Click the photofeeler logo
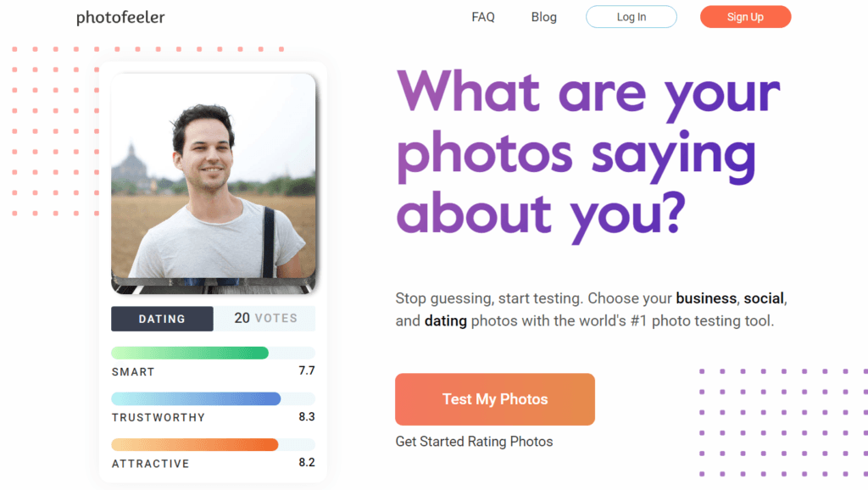 (120, 18)
